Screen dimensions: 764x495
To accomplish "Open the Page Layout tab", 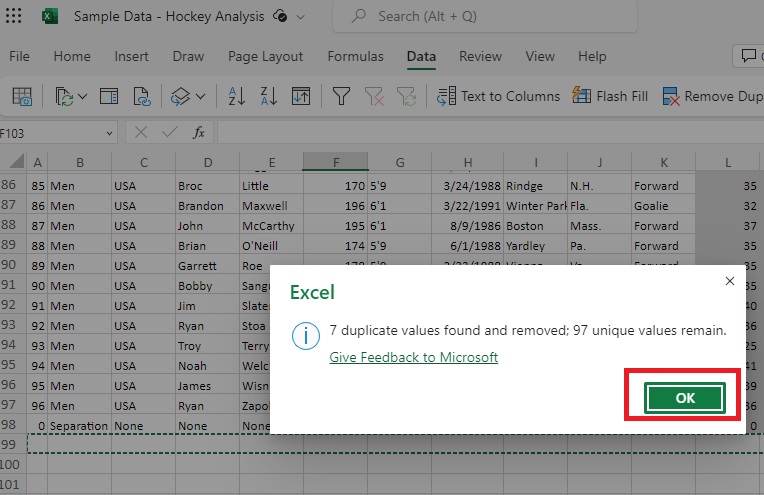I will (x=266, y=57).
